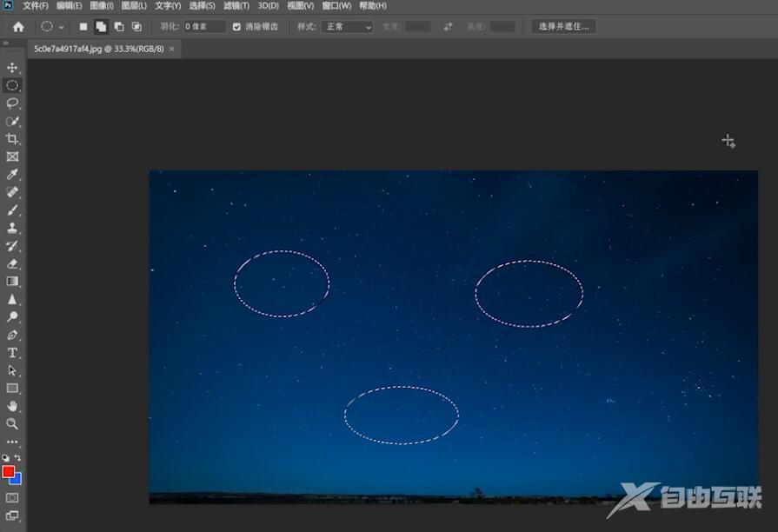Screen dimensions: 778x532
Task: Select the Eyedropper tool
Action: 12,174
